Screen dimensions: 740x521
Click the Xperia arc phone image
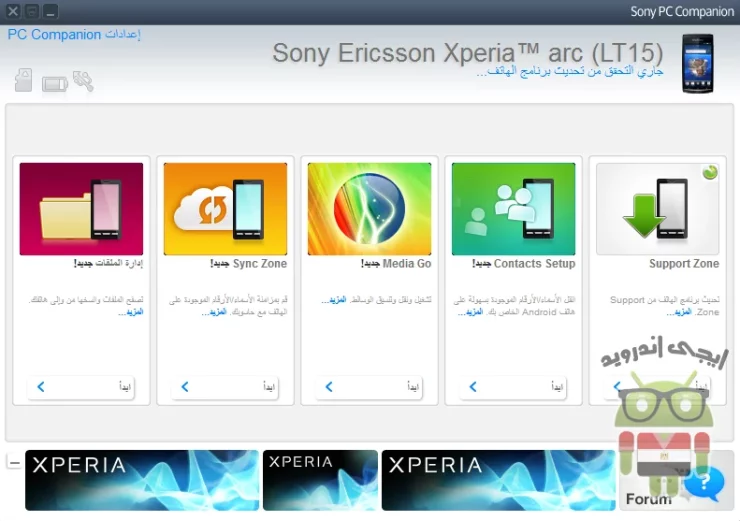click(698, 63)
